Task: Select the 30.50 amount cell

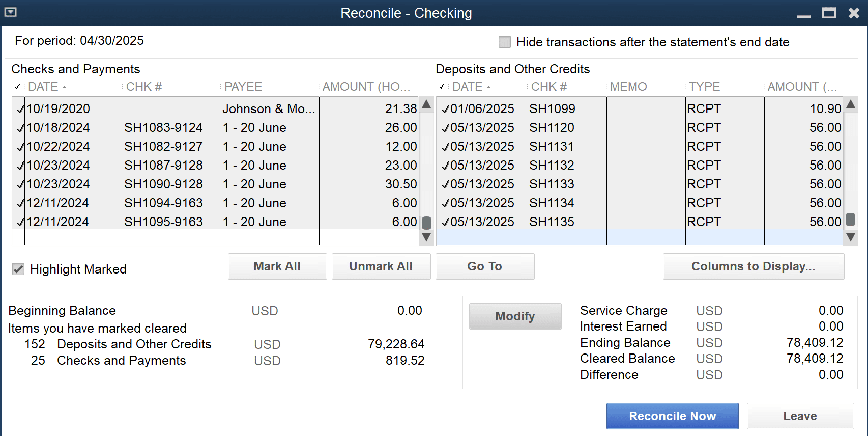Action: pyautogui.click(x=369, y=184)
